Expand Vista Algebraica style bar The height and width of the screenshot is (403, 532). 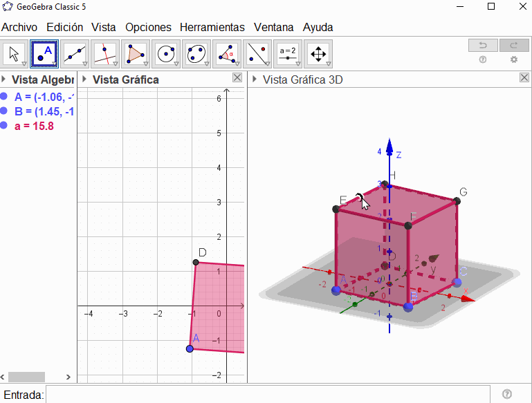coord(3,79)
